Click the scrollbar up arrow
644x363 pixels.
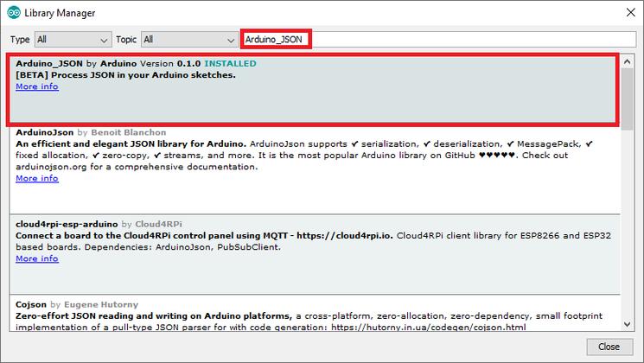(x=627, y=61)
